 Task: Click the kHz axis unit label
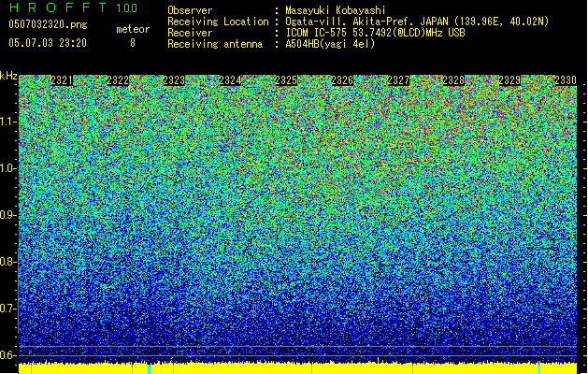tap(8, 76)
